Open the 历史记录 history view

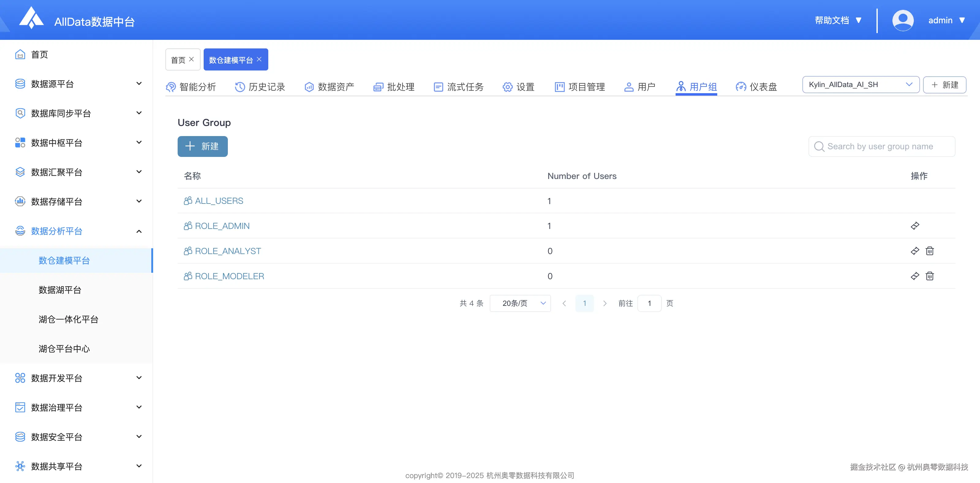[266, 87]
